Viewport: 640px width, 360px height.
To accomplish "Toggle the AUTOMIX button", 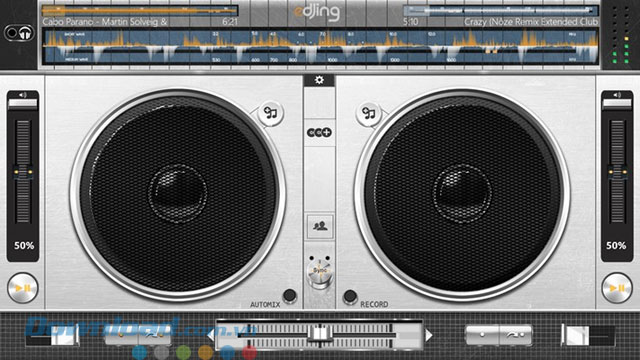I will pos(289,295).
